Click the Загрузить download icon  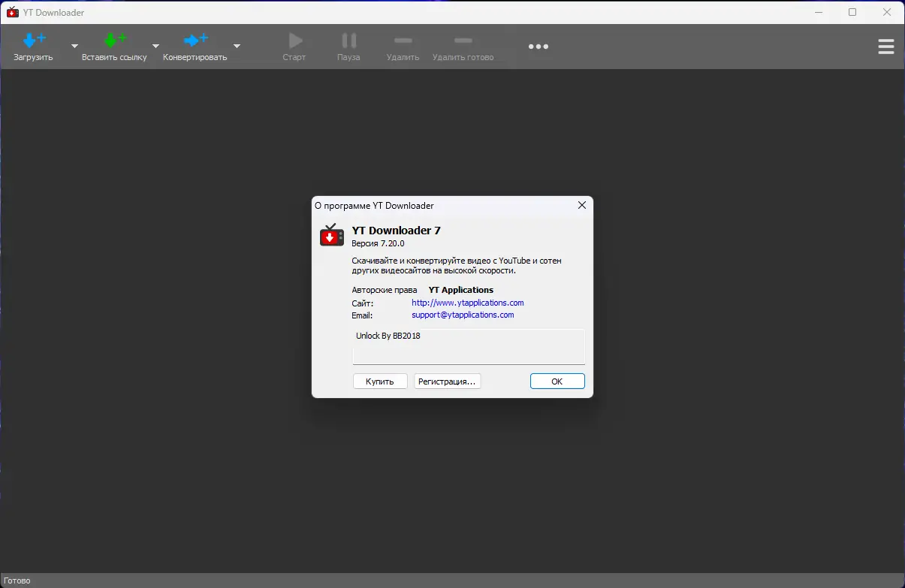pos(33,40)
